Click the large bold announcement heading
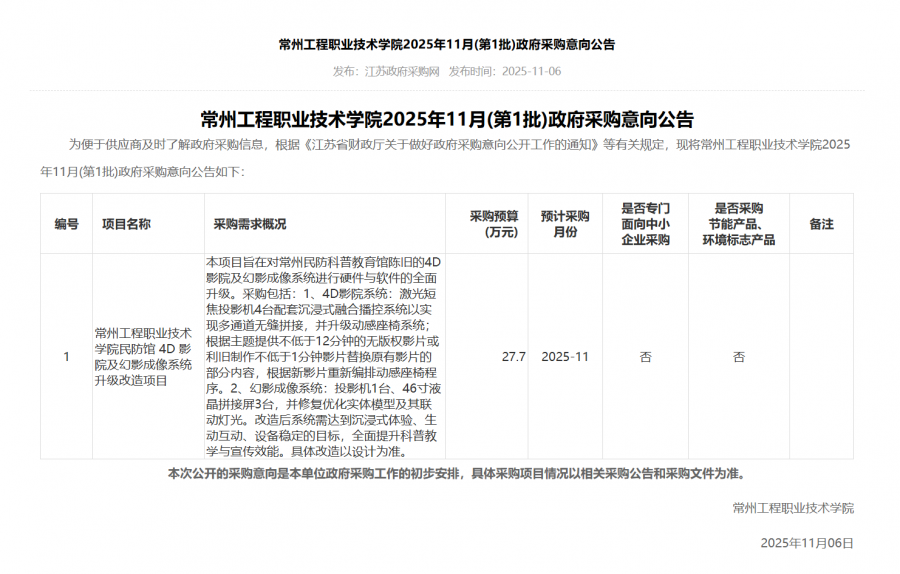Viewport: 900px width, 574px height. (x=447, y=120)
